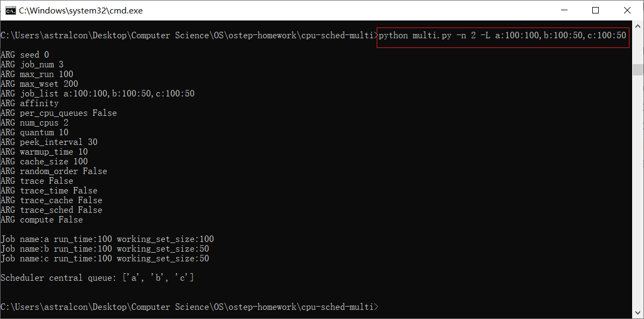Screen dimensions: 644x319
Task: Maximize the command prompt window
Action: (x=595, y=11)
